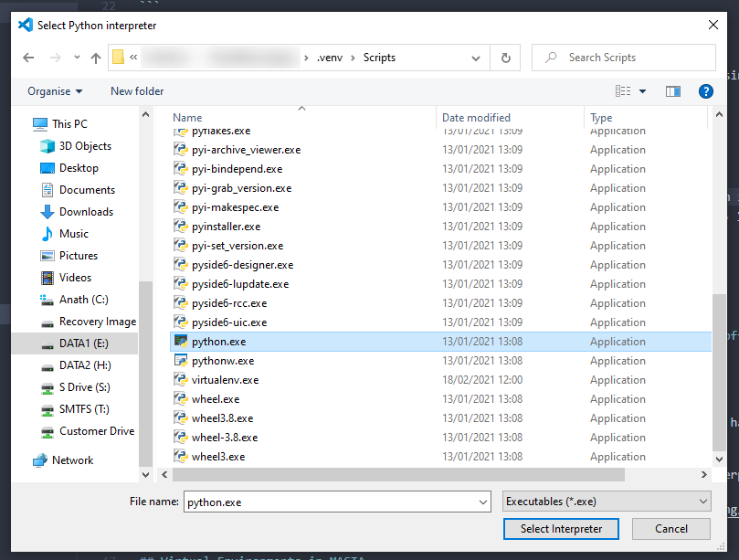This screenshot has width=739, height=560.
Task: Select pyside6-lupdate.exe file icon
Action: click(181, 284)
